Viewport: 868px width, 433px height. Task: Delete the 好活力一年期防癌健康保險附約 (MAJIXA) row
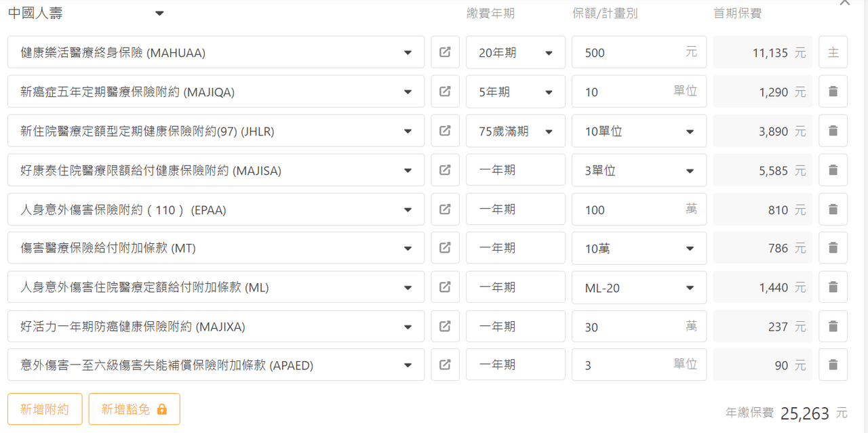pyautogui.click(x=833, y=327)
